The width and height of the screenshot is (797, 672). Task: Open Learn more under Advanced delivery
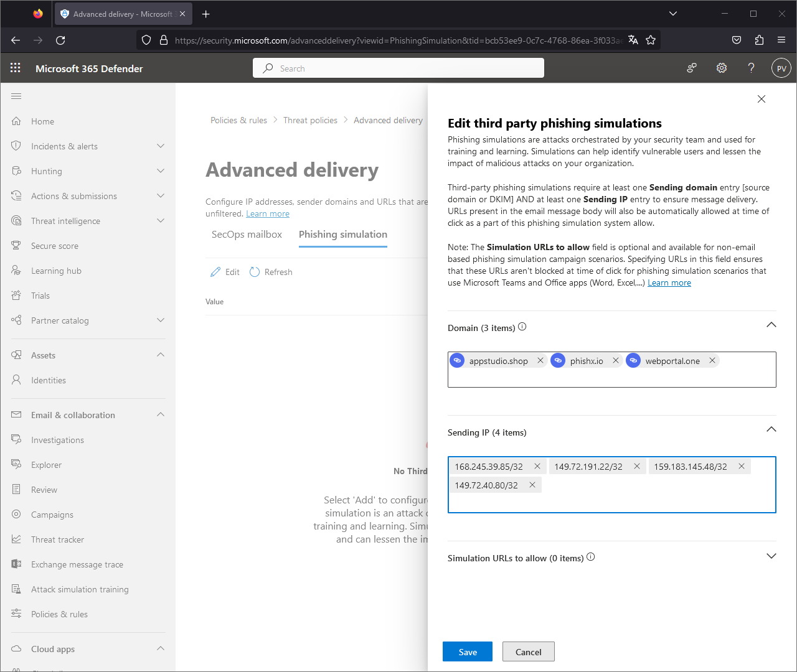(268, 213)
